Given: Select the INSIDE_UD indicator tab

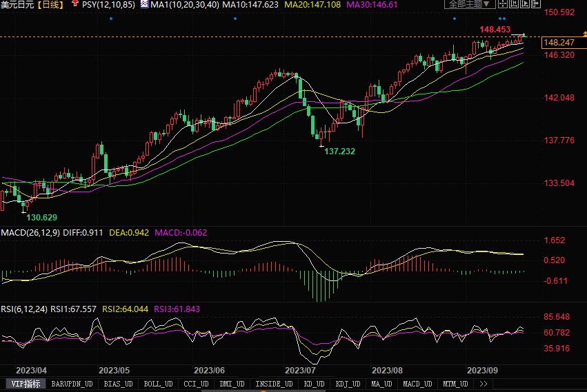Looking at the screenshot, I should [275, 384].
